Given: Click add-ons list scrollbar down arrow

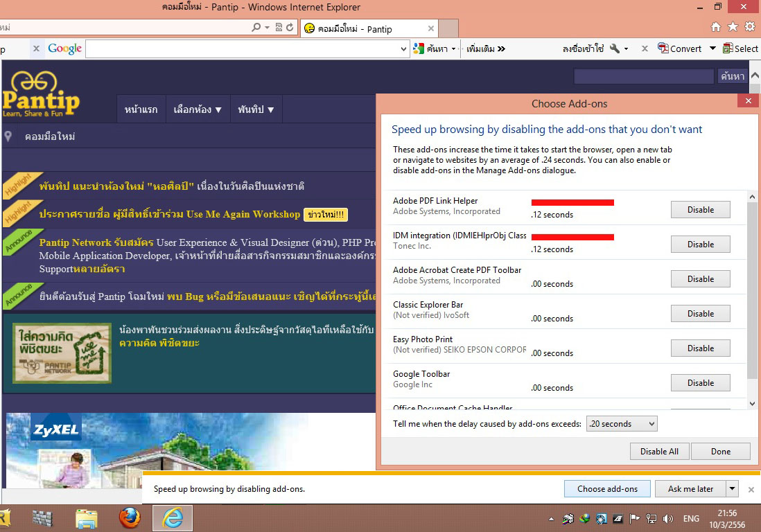Looking at the screenshot, I should coord(752,404).
